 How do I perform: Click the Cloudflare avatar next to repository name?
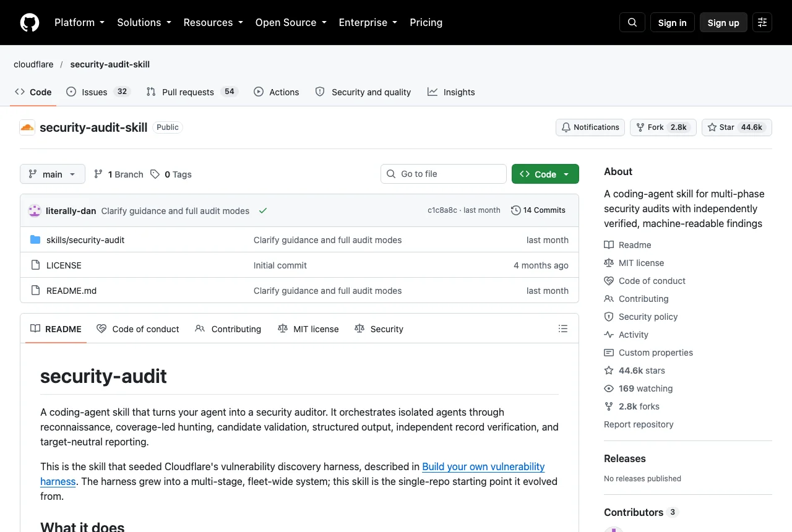[27, 127]
